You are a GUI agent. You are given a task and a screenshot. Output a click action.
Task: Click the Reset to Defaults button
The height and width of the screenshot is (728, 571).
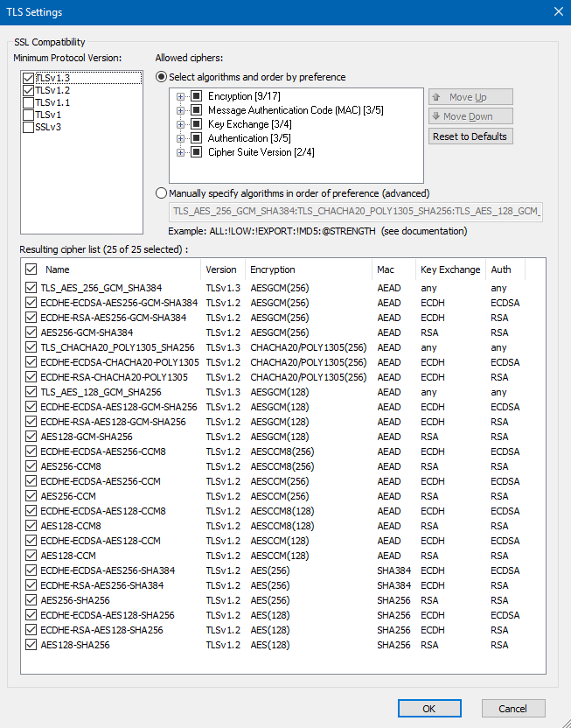470,136
